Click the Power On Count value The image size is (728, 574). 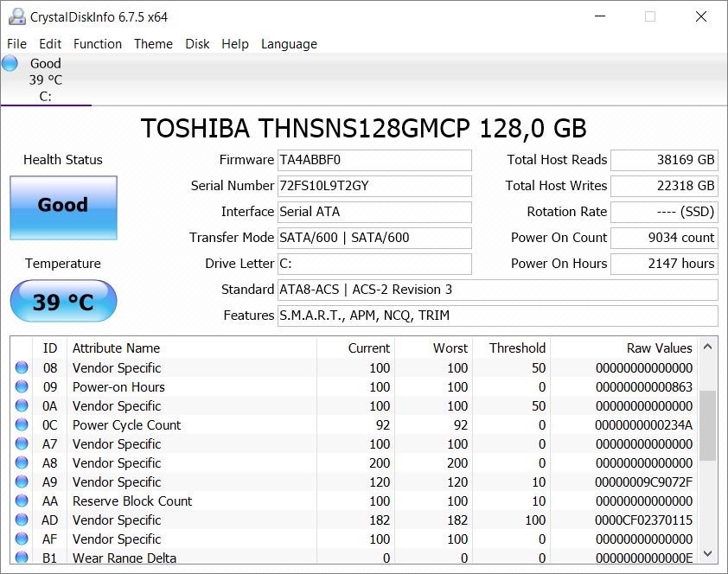click(664, 238)
